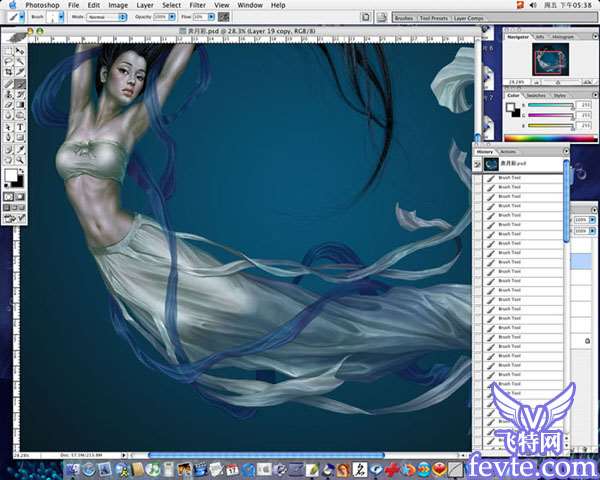This screenshot has height=480, width=600.
Task: Select the Type tool
Action: 20,127
